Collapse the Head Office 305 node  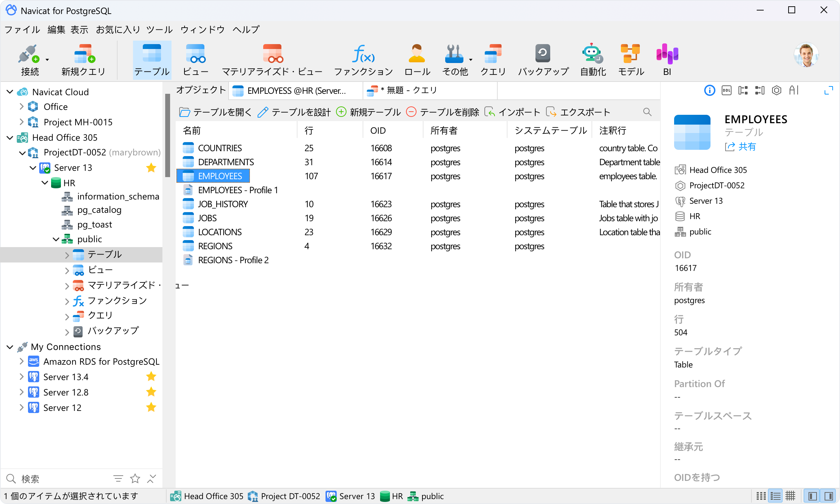(x=10, y=138)
